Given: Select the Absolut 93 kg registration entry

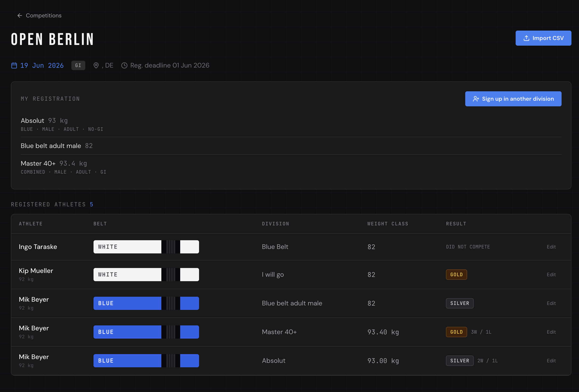Looking at the screenshot, I should click(x=291, y=124).
